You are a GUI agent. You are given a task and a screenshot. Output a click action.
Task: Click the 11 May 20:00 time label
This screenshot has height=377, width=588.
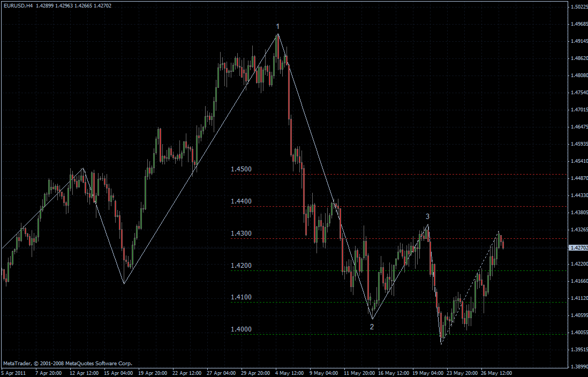click(359, 373)
